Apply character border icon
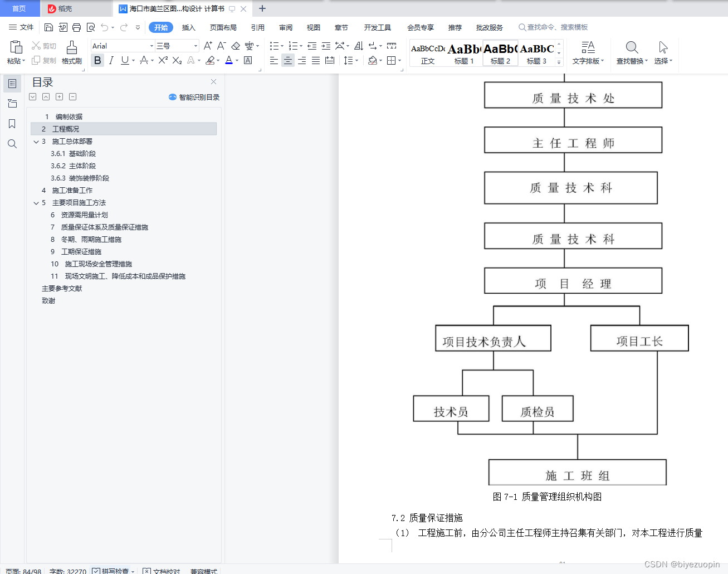The width and height of the screenshot is (728, 574). [248, 60]
